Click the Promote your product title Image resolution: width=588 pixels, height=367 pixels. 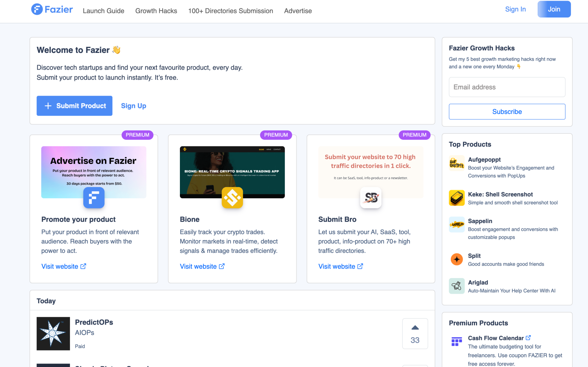coord(78,219)
